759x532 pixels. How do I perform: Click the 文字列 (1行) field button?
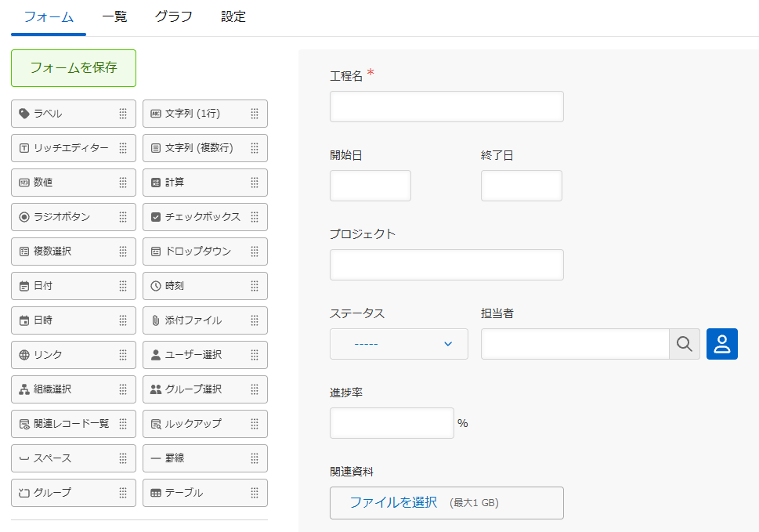[205, 114]
